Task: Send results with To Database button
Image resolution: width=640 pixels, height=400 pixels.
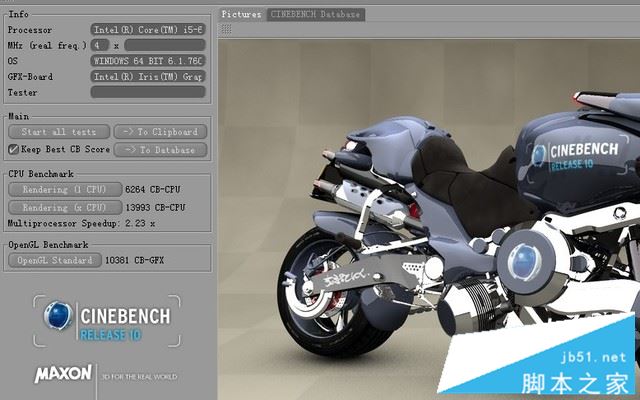Action: (x=160, y=150)
